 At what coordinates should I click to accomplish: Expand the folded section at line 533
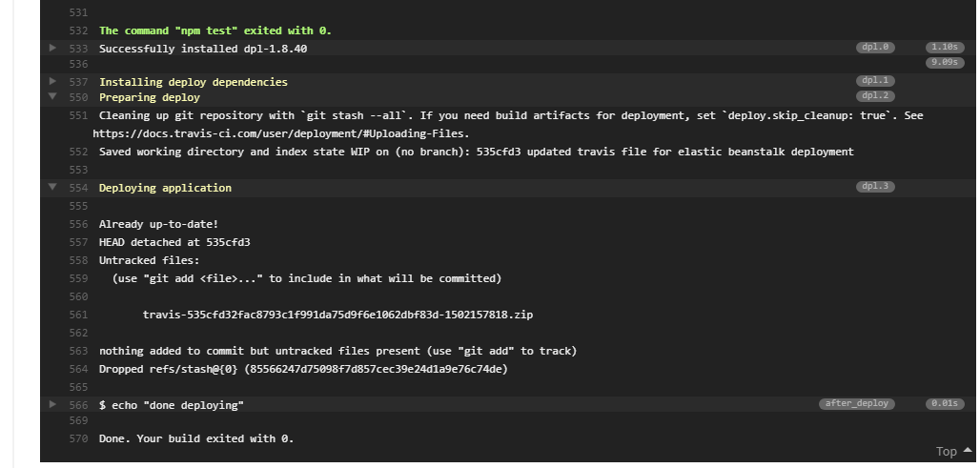pos(52,48)
